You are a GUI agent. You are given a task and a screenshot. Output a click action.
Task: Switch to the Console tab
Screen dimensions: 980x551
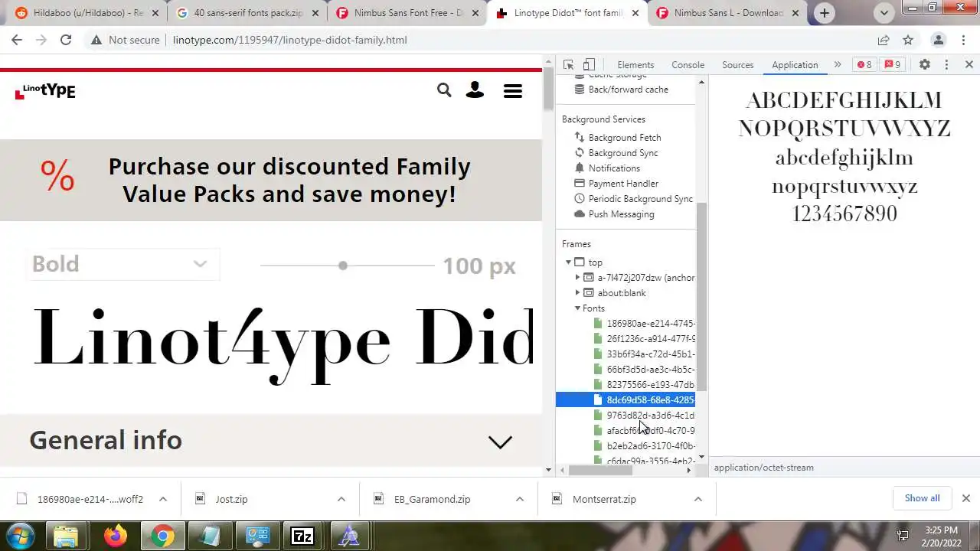pos(688,64)
